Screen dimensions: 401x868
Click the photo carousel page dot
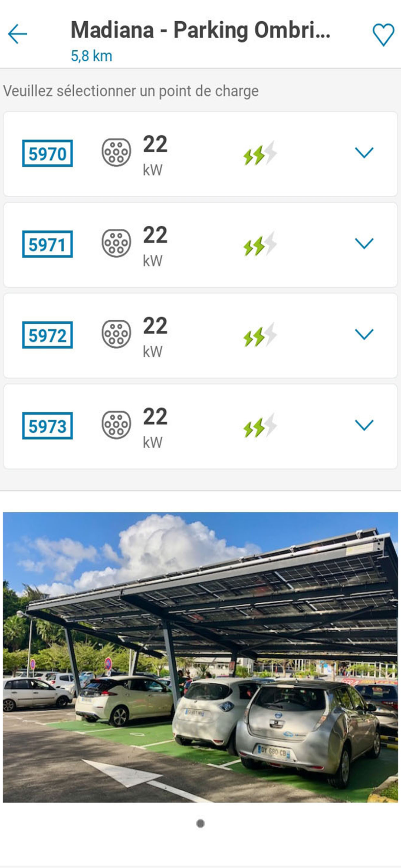click(x=200, y=823)
